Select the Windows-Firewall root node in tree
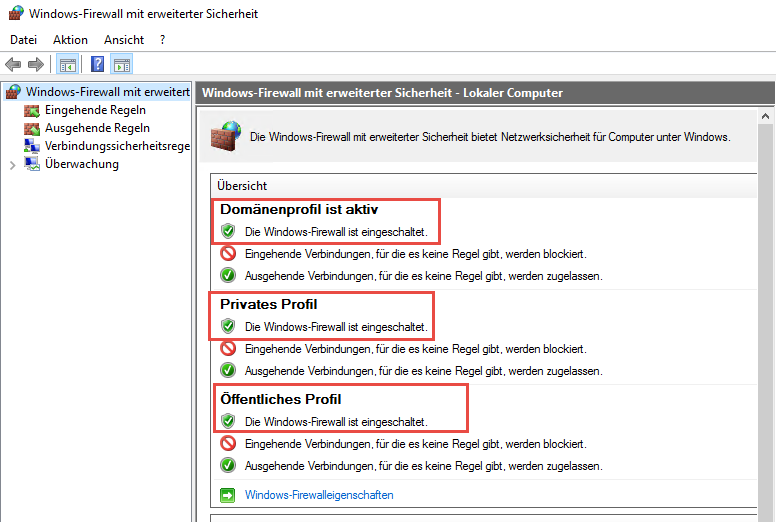The width and height of the screenshot is (776, 522). [107, 92]
